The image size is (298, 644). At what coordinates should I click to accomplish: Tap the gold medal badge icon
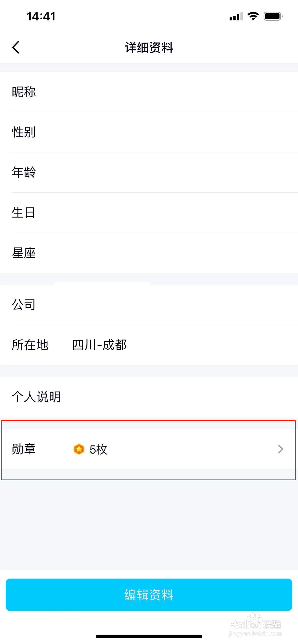click(79, 449)
